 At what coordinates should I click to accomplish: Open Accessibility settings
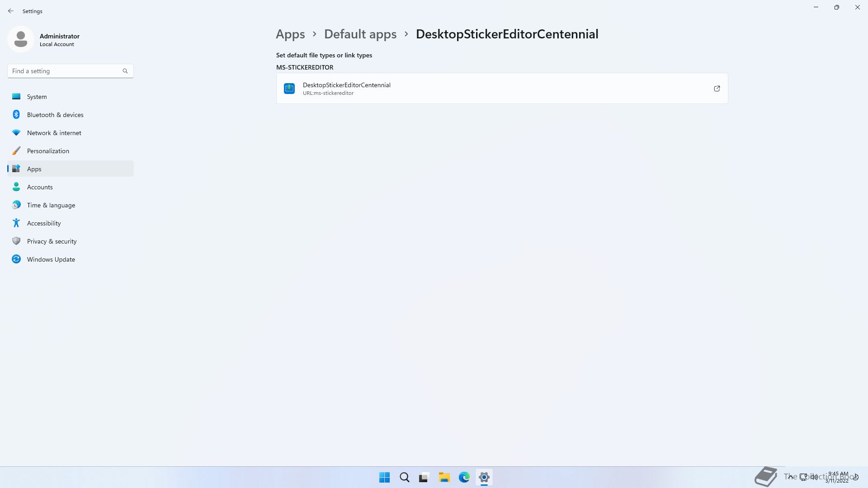tap(71, 223)
